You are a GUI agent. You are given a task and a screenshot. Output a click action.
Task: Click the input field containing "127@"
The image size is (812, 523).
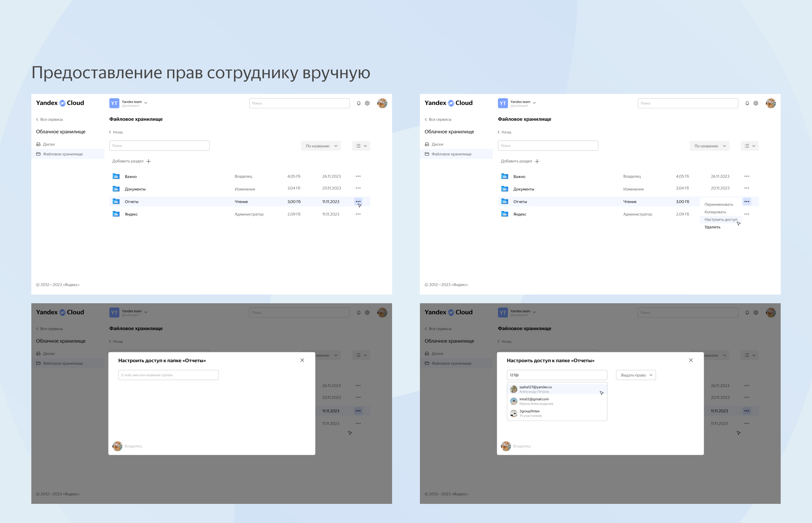pyautogui.click(x=557, y=375)
